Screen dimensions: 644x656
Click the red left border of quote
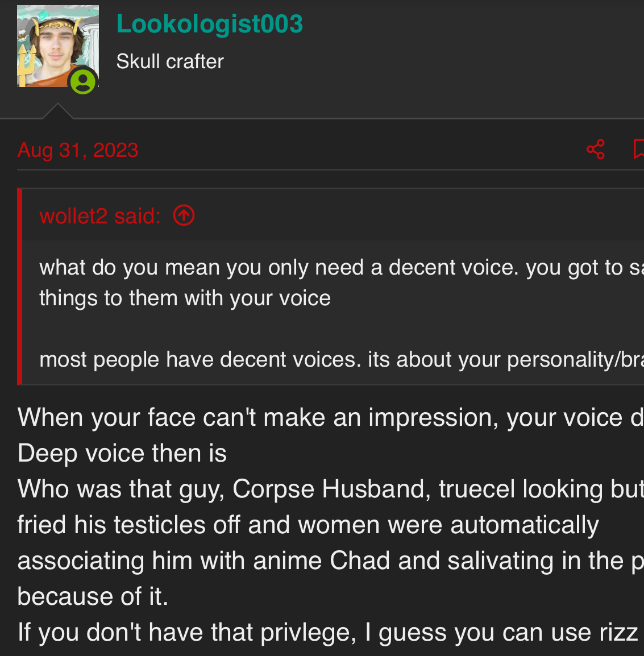pos(20,287)
